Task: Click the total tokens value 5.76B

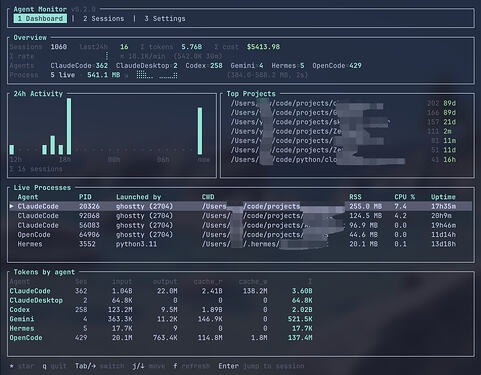Action: point(192,47)
